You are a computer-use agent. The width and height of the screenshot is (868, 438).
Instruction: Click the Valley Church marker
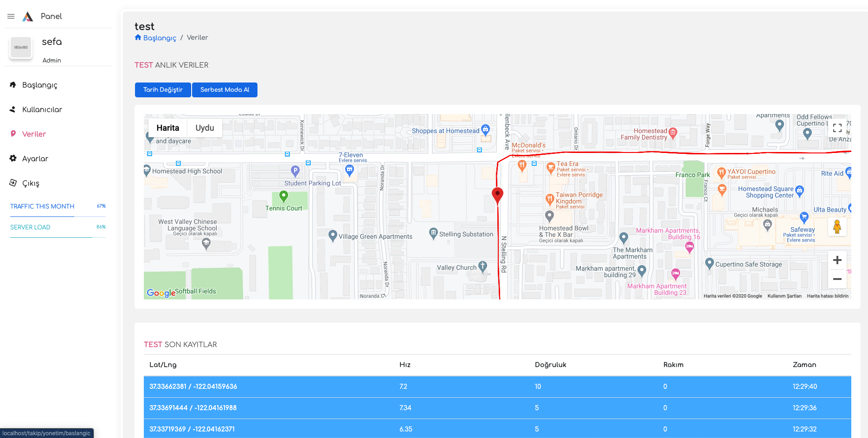[483, 267]
